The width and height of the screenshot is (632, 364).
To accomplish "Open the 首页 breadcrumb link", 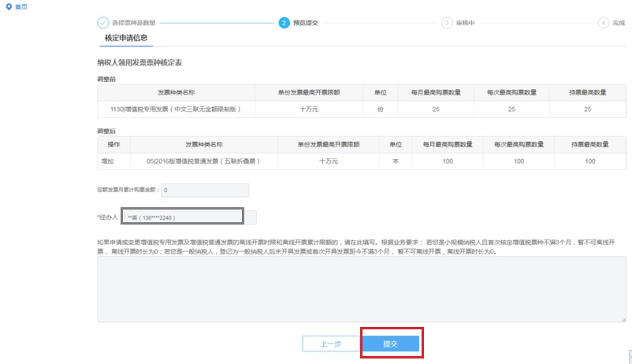I will click(21, 7).
